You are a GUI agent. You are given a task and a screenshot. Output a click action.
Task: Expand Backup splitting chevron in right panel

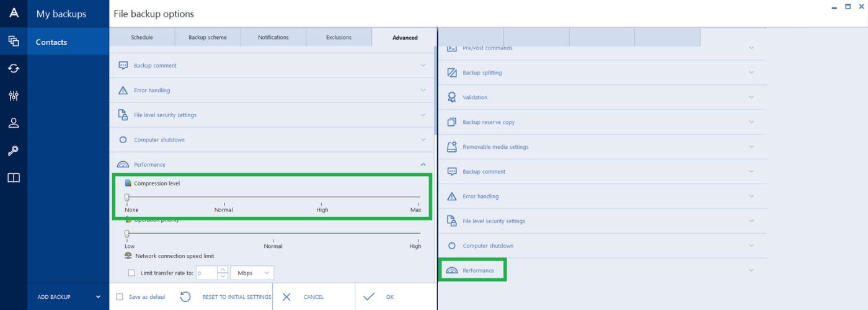tap(751, 73)
